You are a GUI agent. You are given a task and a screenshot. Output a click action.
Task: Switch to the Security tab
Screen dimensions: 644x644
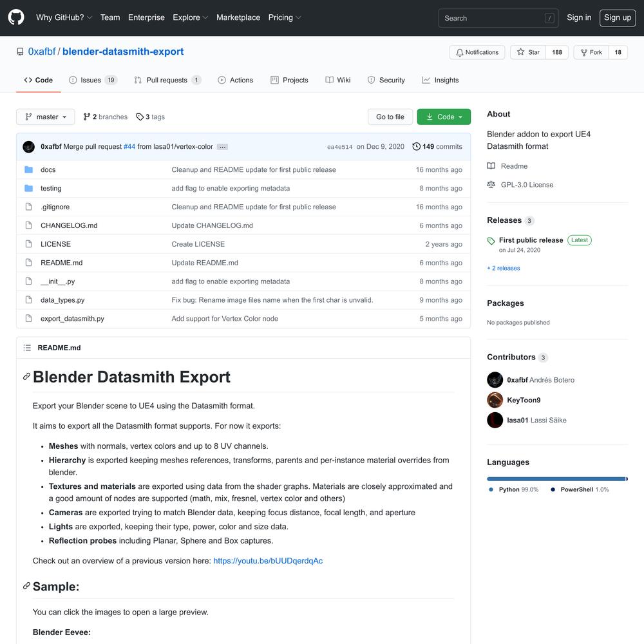click(x=386, y=80)
